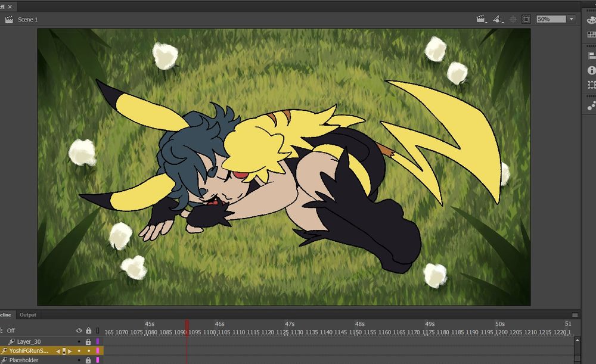
Task: Toggle visibility dot of Layer_30
Action: click(79, 341)
